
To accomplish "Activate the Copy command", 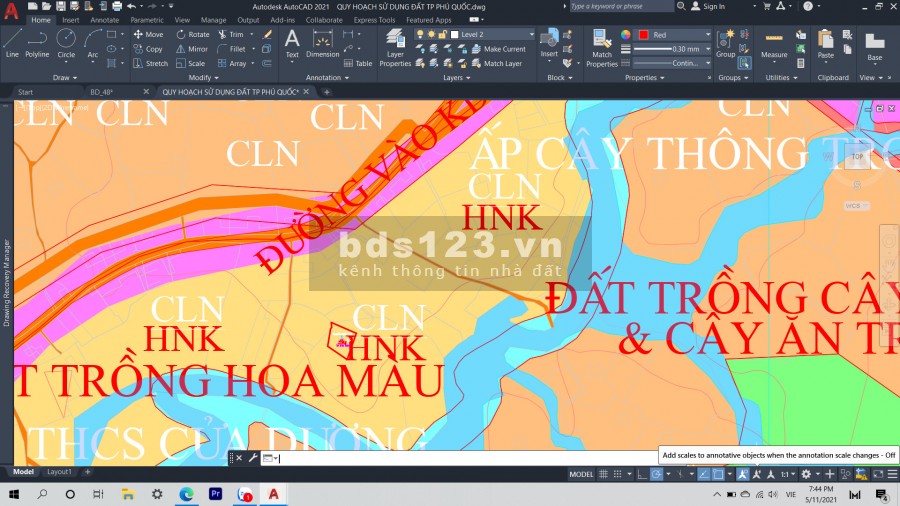I will (148, 49).
